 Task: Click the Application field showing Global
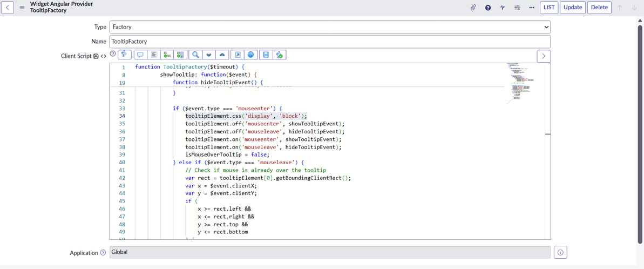click(330, 252)
